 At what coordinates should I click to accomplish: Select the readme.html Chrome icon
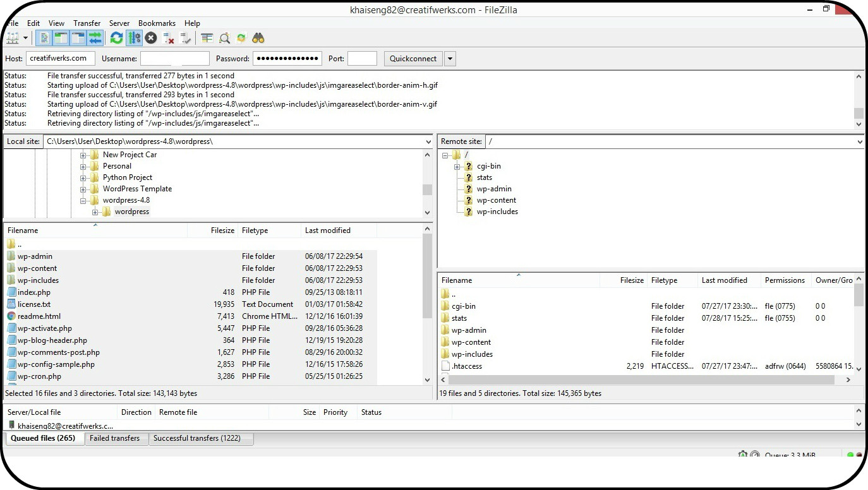pyautogui.click(x=11, y=316)
